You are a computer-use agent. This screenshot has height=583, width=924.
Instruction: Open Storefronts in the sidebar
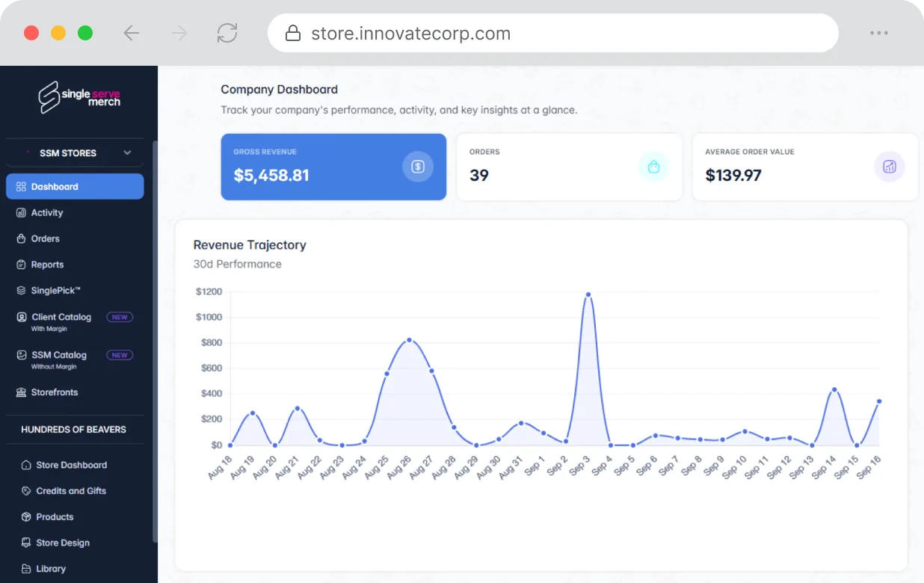(75, 392)
